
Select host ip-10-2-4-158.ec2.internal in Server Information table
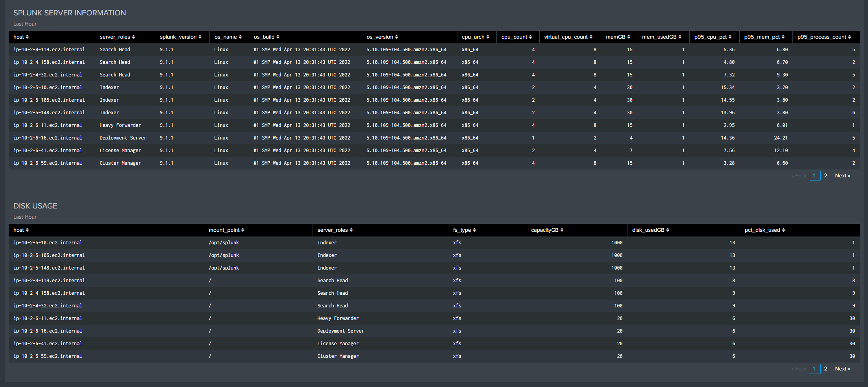point(49,62)
